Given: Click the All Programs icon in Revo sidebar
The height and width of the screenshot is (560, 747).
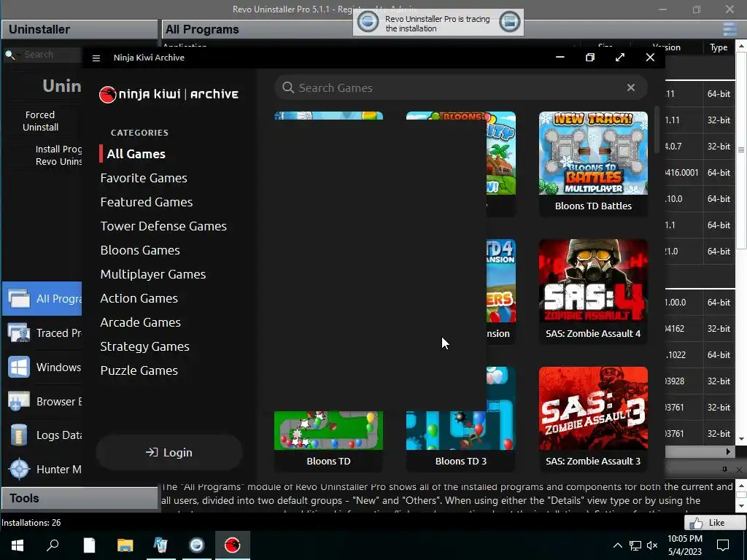Looking at the screenshot, I should (x=19, y=298).
